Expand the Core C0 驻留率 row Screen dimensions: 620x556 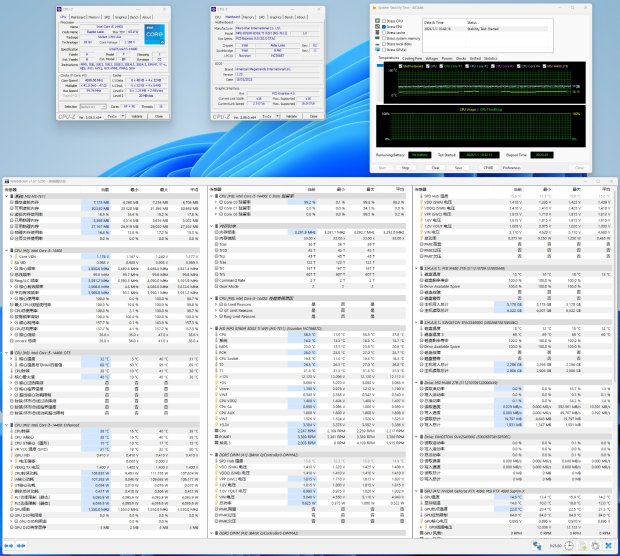tap(216, 202)
